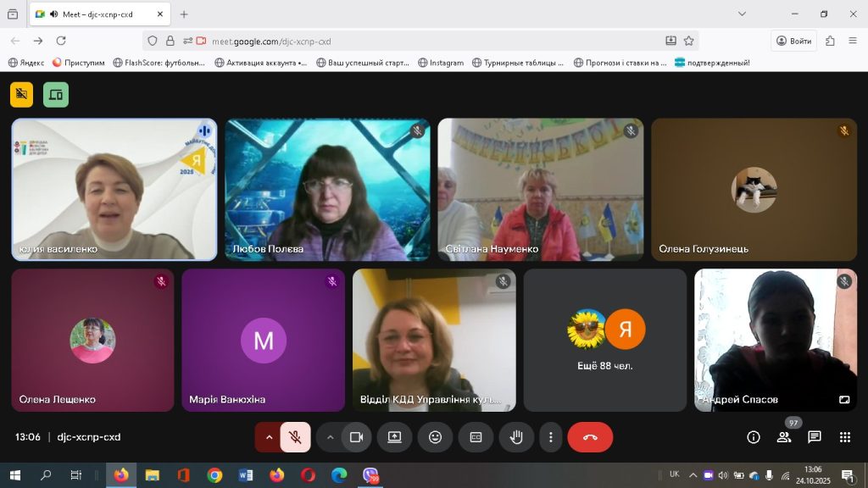The width and height of the screenshot is (868, 488).
Task: Open the in-call chat panel
Action: 815,437
